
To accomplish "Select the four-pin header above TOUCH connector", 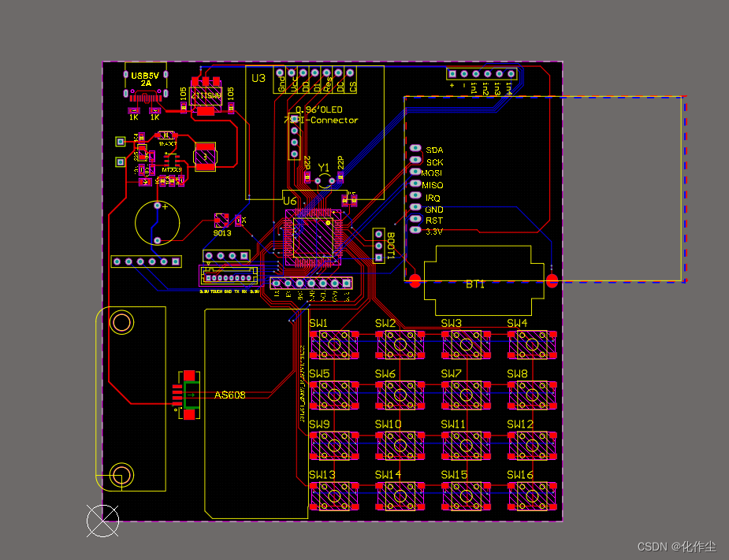I will pos(226,256).
